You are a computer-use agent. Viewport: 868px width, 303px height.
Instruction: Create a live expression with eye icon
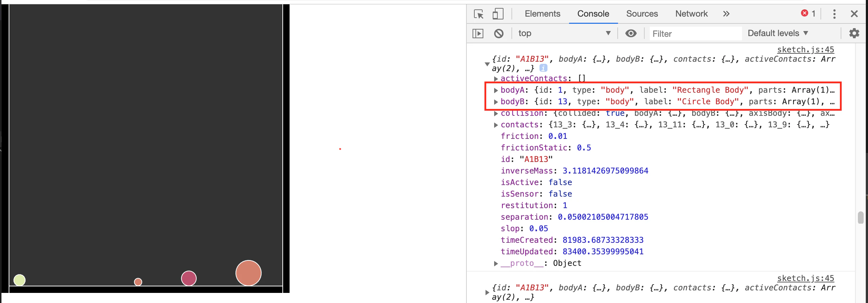pyautogui.click(x=631, y=34)
